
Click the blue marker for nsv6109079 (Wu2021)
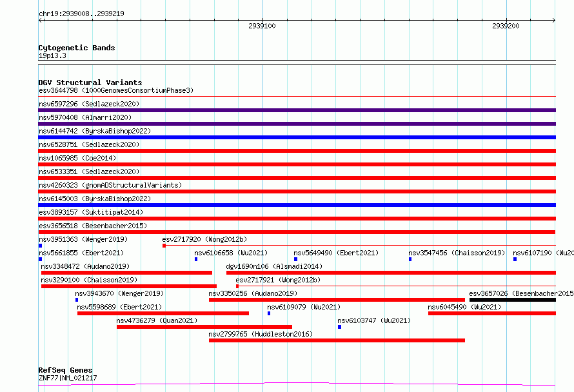coord(269,313)
